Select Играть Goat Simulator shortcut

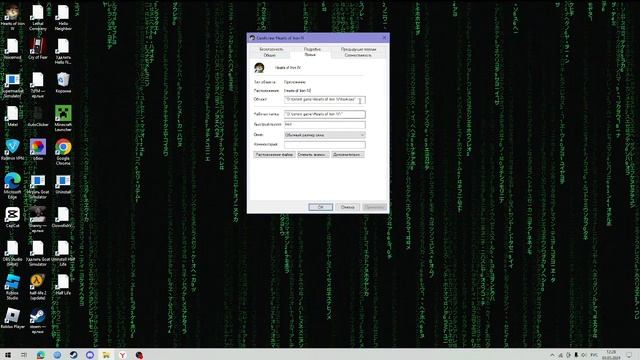38,186
